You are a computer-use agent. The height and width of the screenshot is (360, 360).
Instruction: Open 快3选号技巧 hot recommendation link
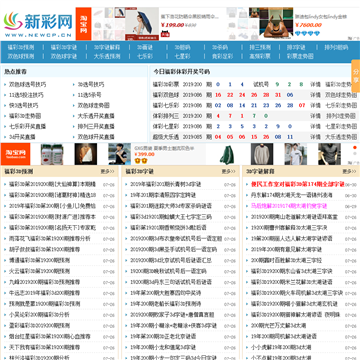tap(23, 105)
